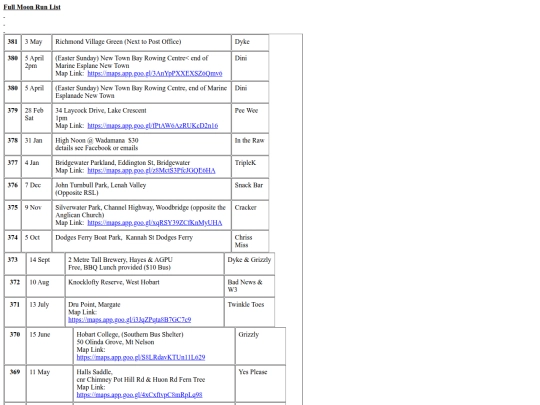The width and height of the screenshot is (540, 405).
Task: Click the Yes Please name cell
Action: tap(260, 384)
